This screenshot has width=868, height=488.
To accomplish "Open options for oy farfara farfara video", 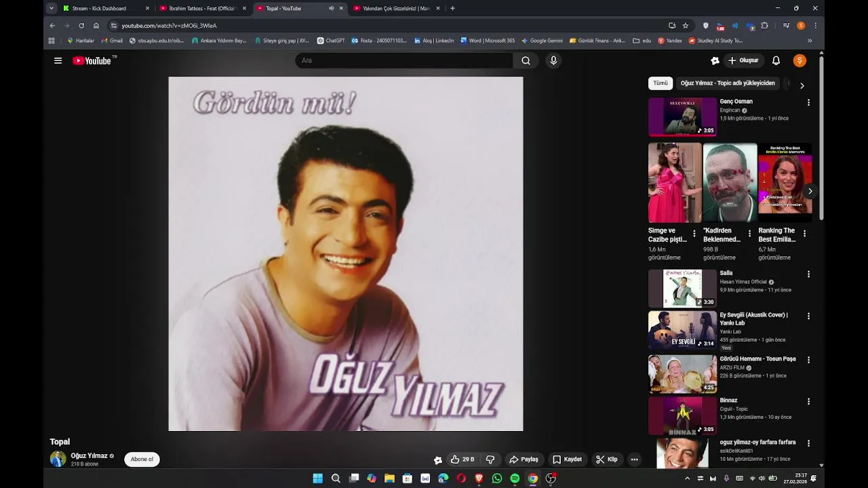I will pos(808,443).
